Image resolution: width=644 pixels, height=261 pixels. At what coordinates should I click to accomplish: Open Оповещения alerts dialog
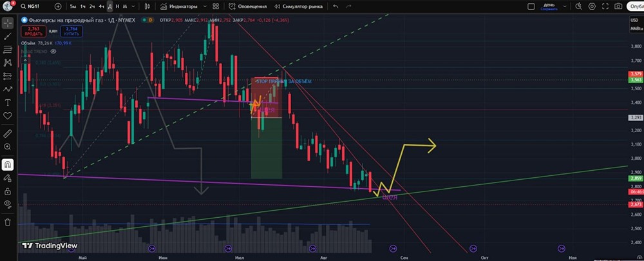[x=248, y=6]
